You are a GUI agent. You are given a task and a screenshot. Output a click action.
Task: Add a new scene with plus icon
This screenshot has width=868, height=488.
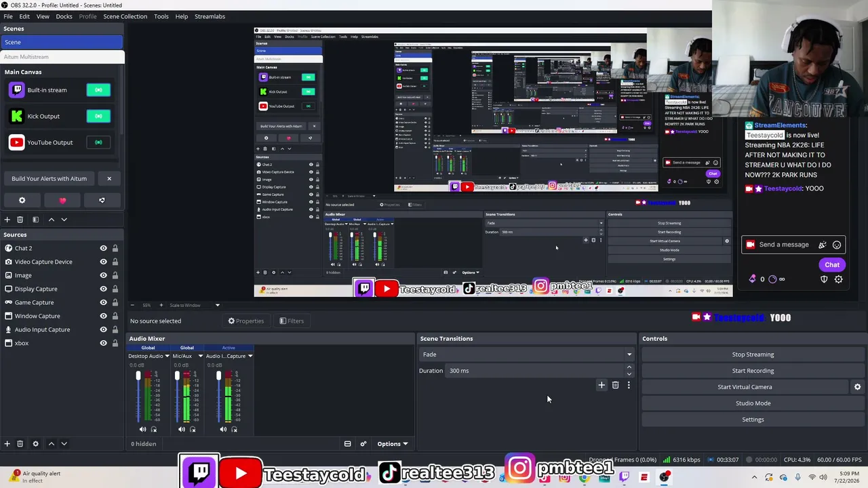[x=7, y=220]
